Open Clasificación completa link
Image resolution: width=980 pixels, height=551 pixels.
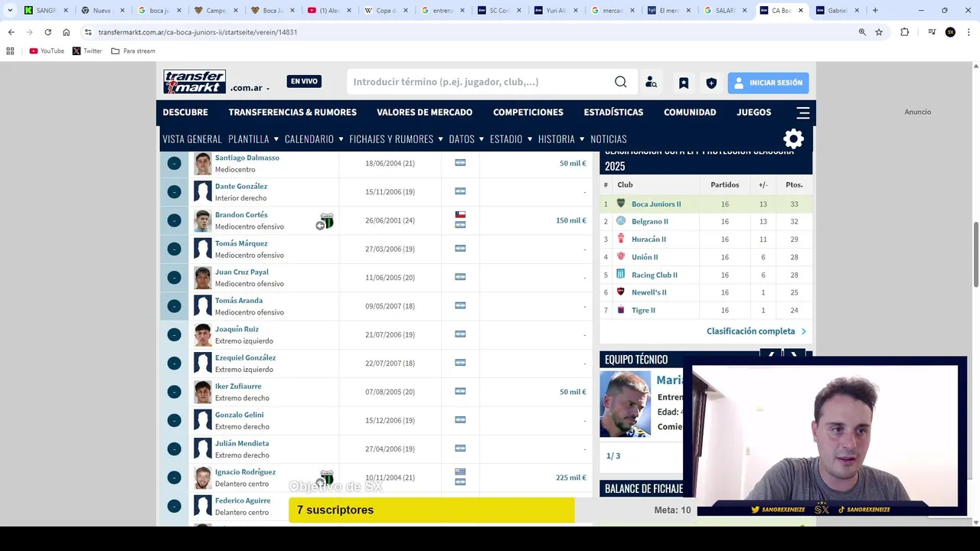[x=756, y=331]
